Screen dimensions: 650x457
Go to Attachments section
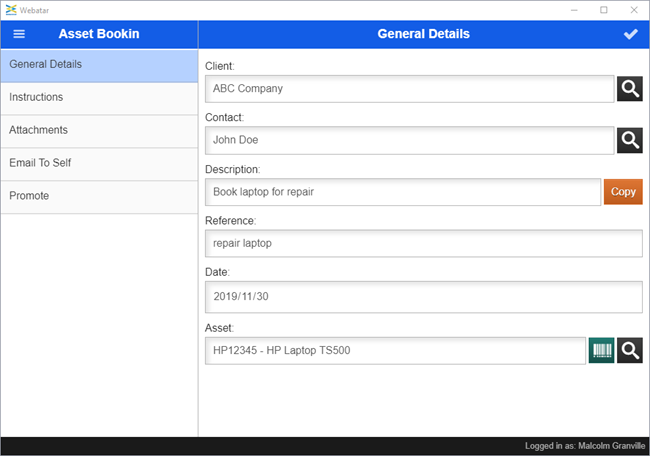pos(99,131)
